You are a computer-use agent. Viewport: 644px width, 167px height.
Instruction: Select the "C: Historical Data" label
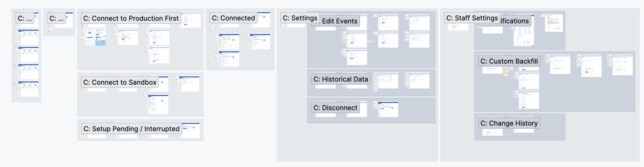[x=341, y=79]
